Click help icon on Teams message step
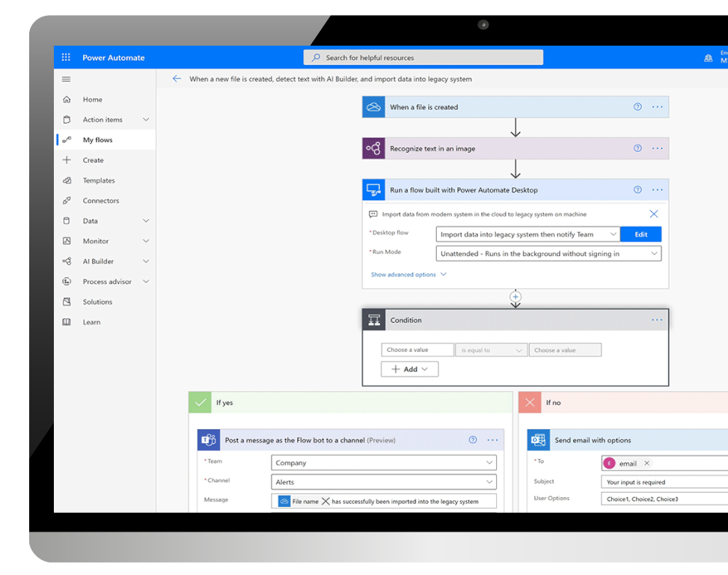This screenshot has width=728, height=575. tap(472, 440)
